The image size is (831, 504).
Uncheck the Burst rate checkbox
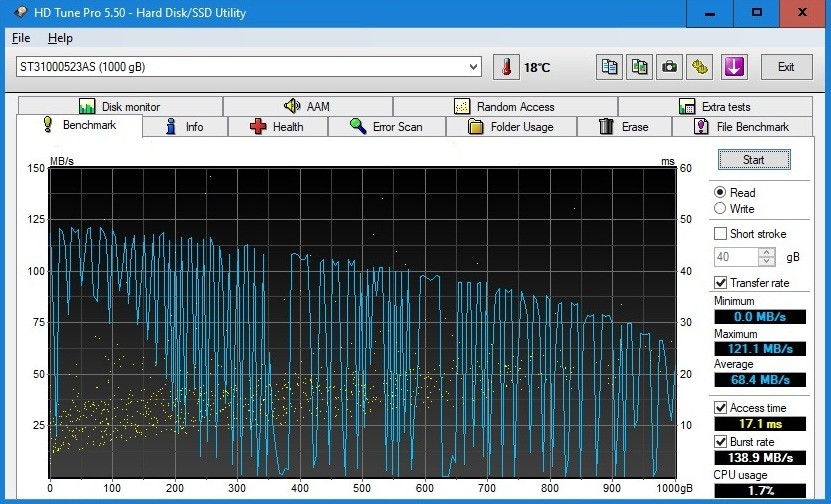(720, 441)
